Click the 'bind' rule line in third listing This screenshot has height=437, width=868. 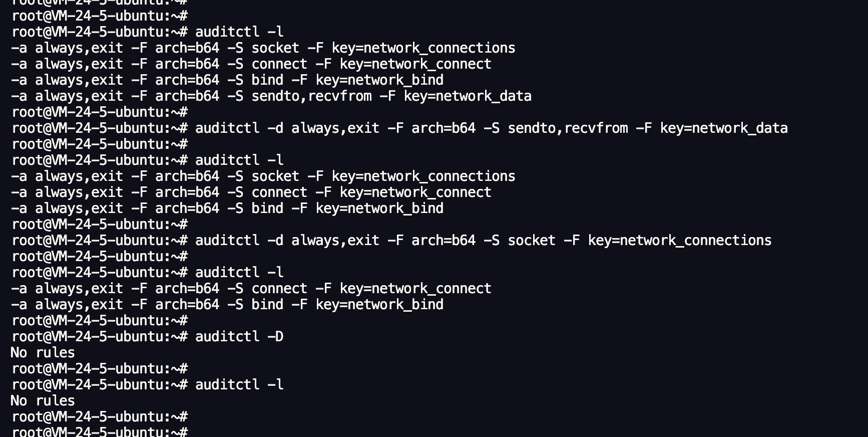pyautogui.click(x=227, y=305)
